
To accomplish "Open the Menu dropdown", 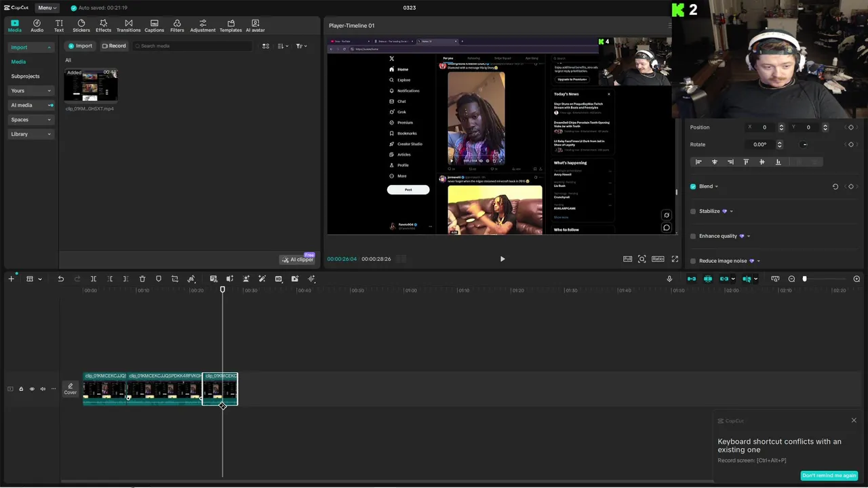I will click(47, 7).
